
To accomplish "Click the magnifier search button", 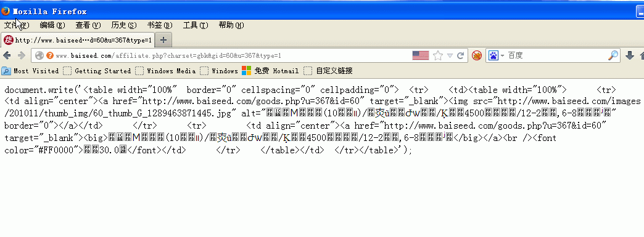I will (x=613, y=55).
